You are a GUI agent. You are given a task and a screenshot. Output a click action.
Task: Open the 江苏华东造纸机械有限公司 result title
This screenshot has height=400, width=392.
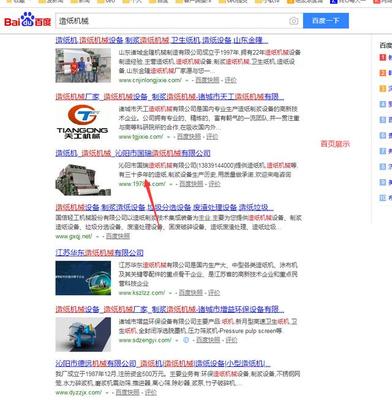(99, 253)
